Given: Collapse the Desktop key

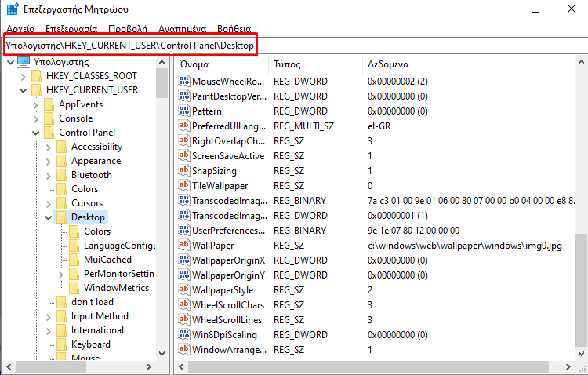Looking at the screenshot, I should [49, 218].
